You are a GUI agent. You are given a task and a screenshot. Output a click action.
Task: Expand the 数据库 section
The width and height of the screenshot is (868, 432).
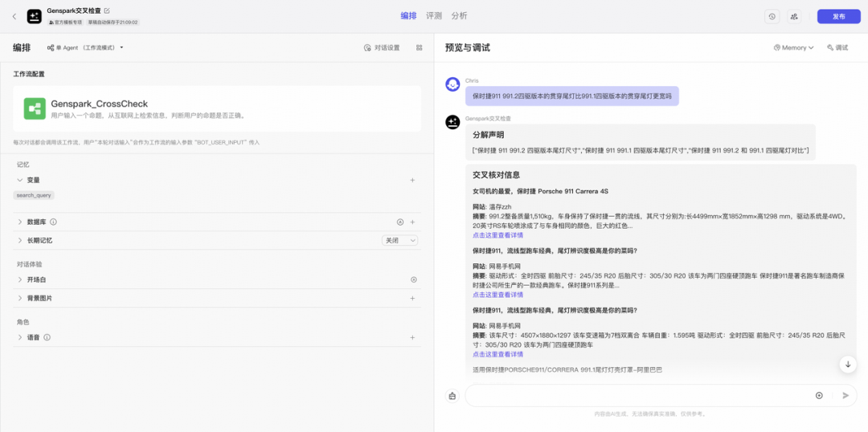20,222
